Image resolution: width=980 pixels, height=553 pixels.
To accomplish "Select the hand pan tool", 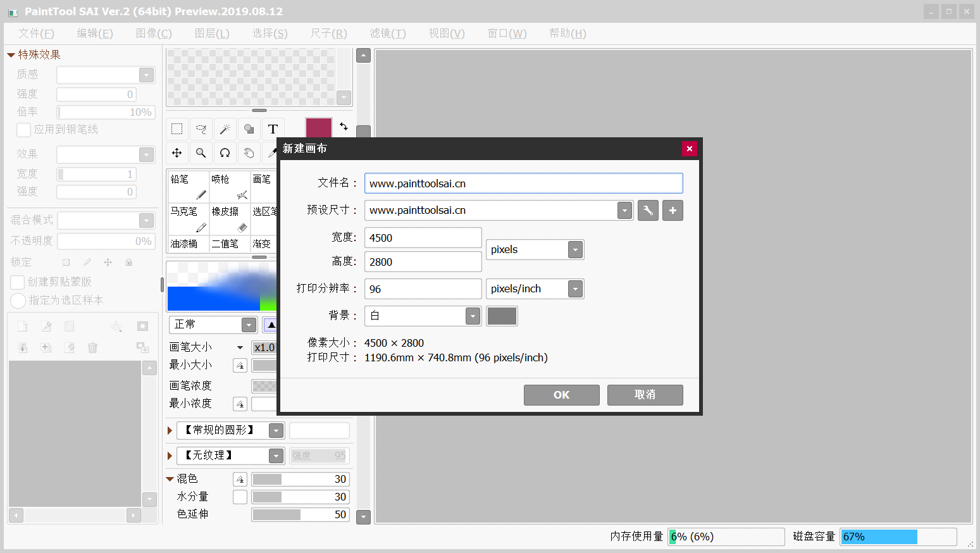I will pos(249,153).
